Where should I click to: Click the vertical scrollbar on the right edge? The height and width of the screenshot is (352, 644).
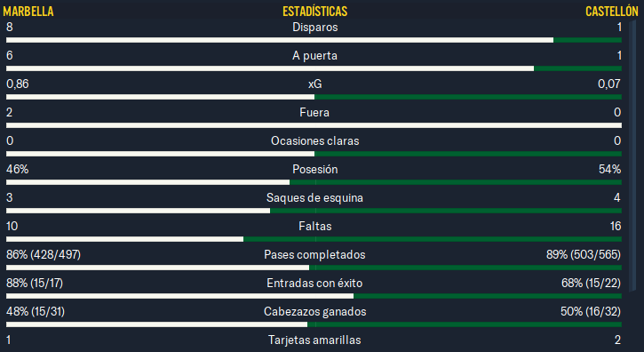pyautogui.click(x=632, y=156)
